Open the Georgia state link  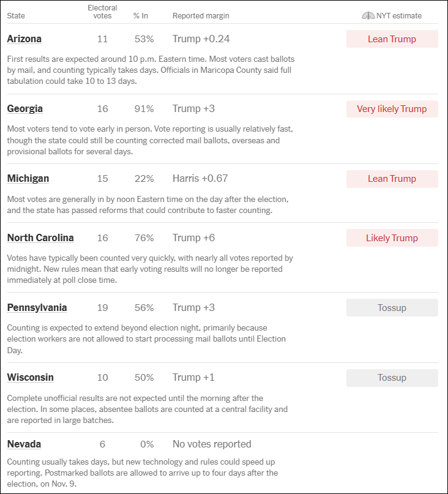click(x=25, y=109)
